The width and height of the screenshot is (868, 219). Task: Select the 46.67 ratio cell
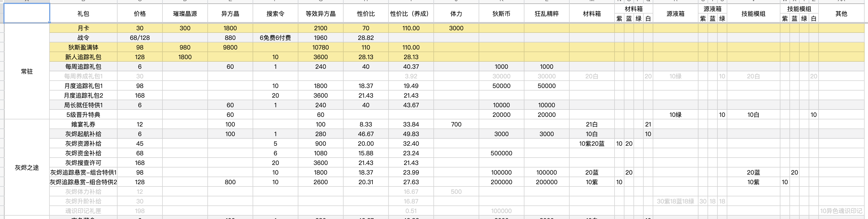(x=366, y=134)
